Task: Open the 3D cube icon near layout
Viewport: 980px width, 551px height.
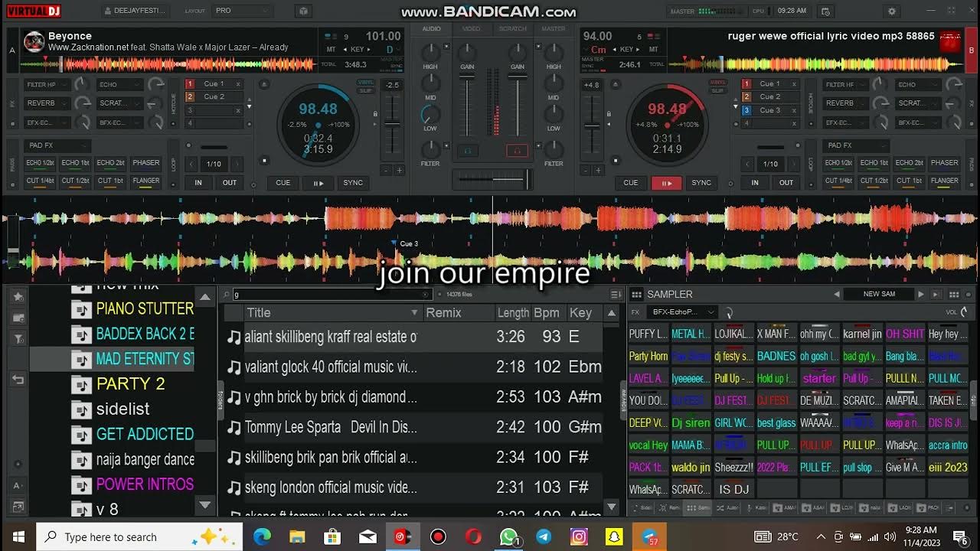Action: pos(303,11)
